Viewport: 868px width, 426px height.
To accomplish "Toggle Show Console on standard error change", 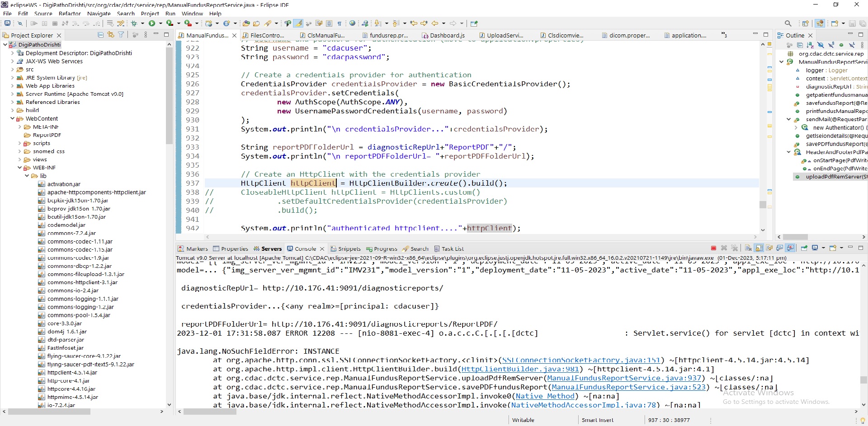I will coord(790,248).
